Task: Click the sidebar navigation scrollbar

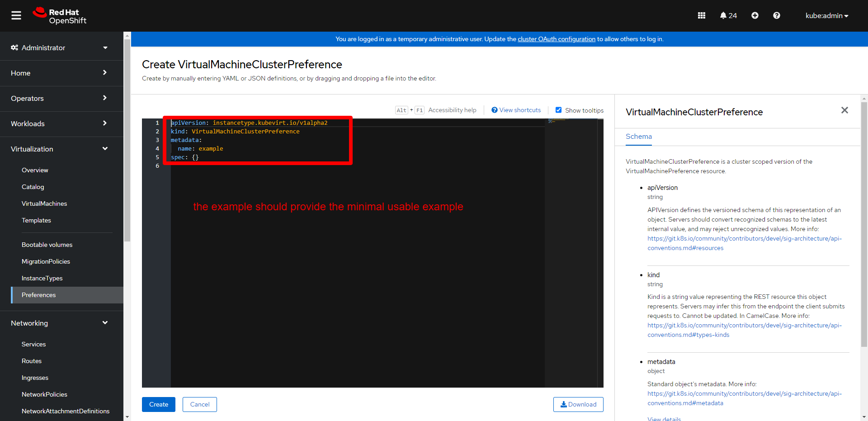Action: 127,140
